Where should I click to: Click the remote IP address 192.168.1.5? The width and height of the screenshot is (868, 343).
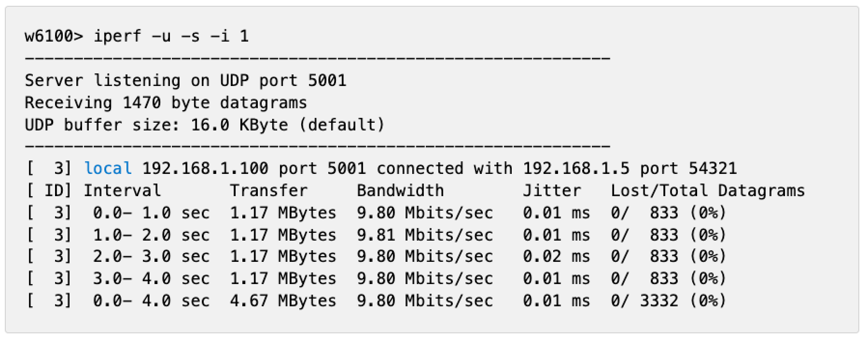click(576, 169)
